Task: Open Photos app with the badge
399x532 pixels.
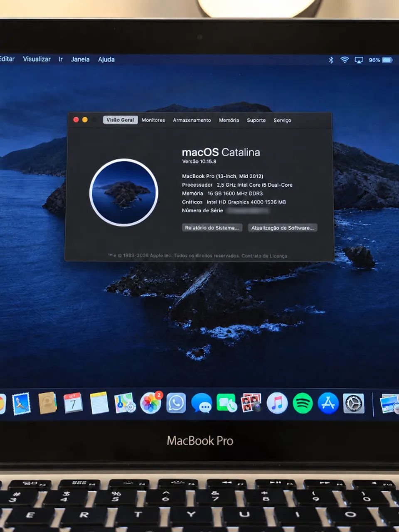Action: [x=150, y=403]
